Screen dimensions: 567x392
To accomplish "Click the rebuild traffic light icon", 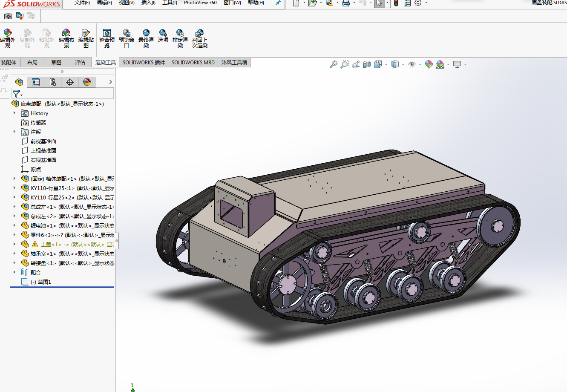I will 396,3.
